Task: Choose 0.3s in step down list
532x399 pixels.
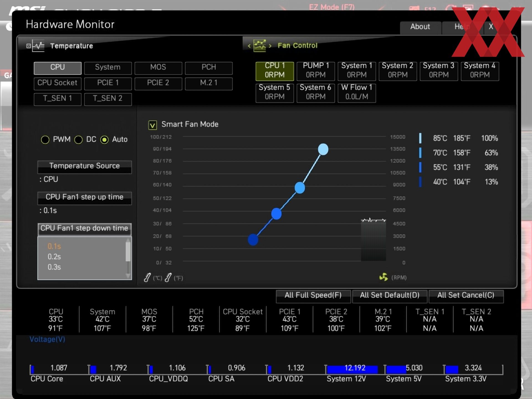Action: [x=54, y=267]
